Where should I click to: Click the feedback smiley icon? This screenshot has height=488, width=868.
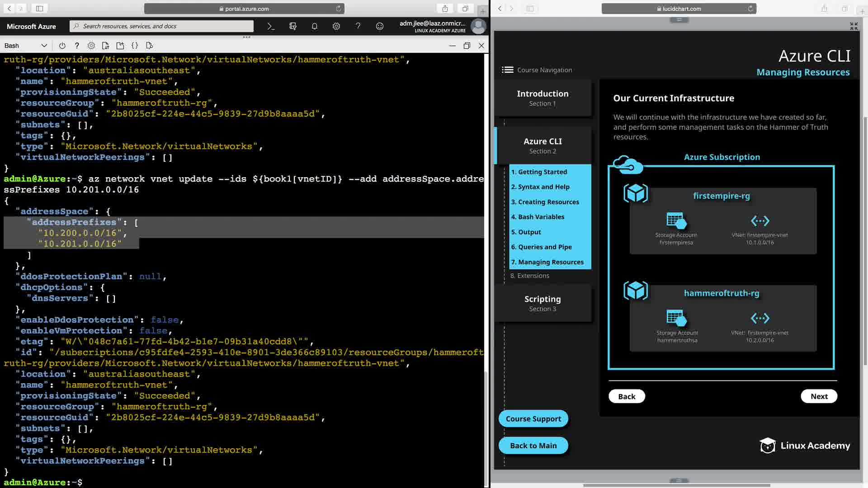click(x=380, y=26)
